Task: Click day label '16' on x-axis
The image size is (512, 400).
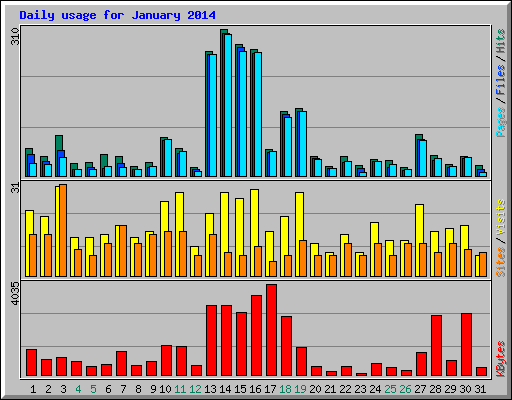Action: (x=255, y=389)
